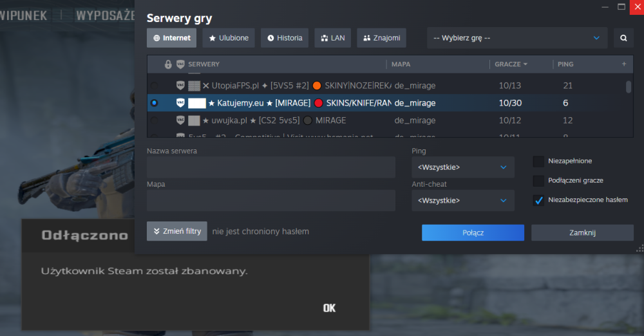This screenshot has height=336, width=644.
Task: Open the Znajomi tab
Action: tap(381, 38)
